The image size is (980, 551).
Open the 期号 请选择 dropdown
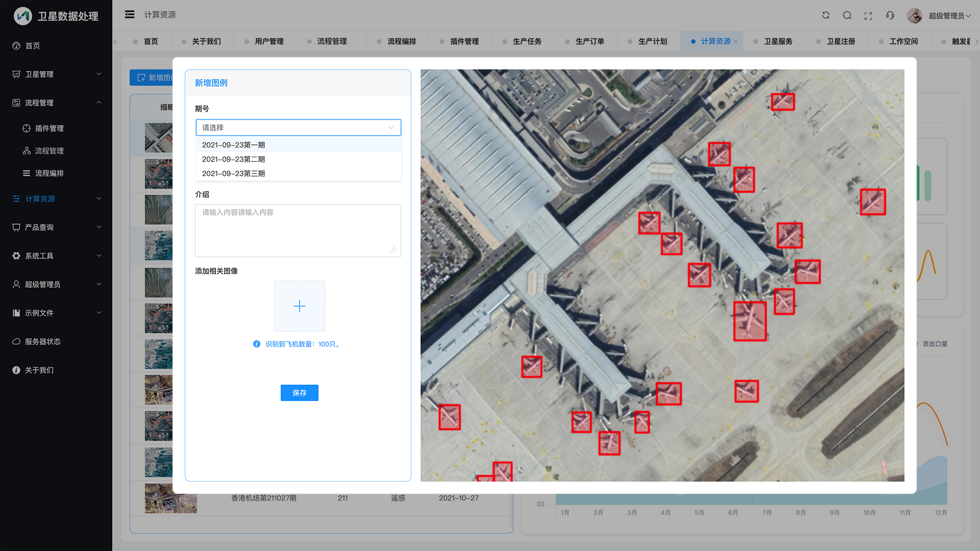coord(299,128)
